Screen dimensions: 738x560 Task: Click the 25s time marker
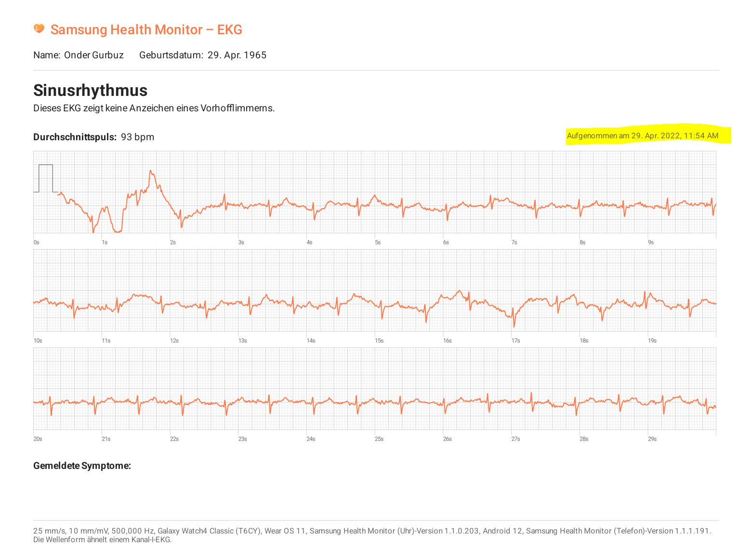click(x=379, y=439)
